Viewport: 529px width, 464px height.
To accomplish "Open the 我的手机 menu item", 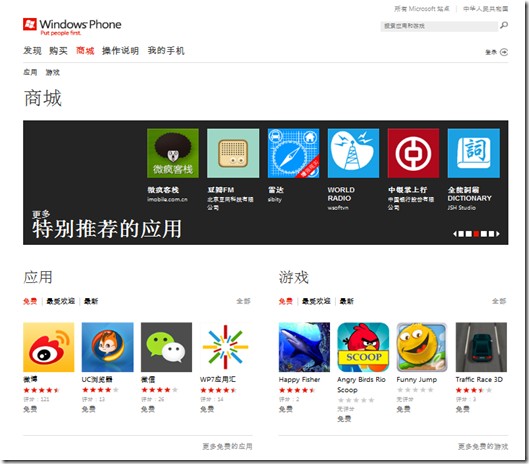I will tap(166, 51).
